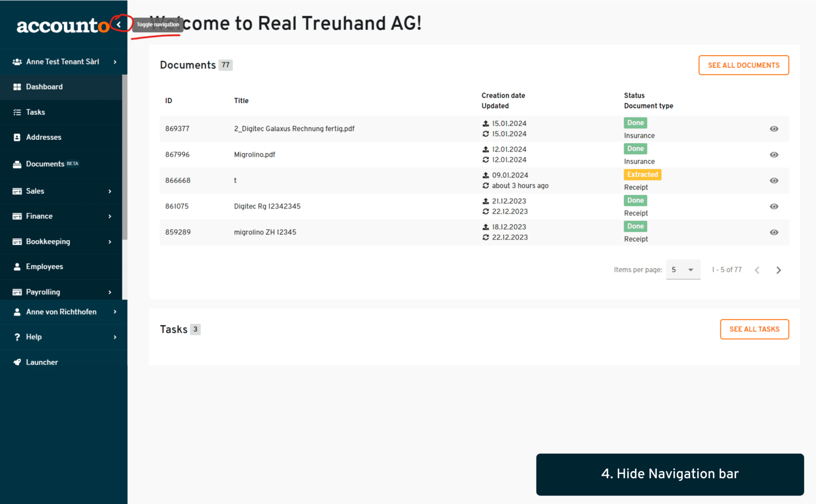Viewport: 816px width, 504px height.
Task: Click the Tasks checklist icon
Action: tap(17, 113)
